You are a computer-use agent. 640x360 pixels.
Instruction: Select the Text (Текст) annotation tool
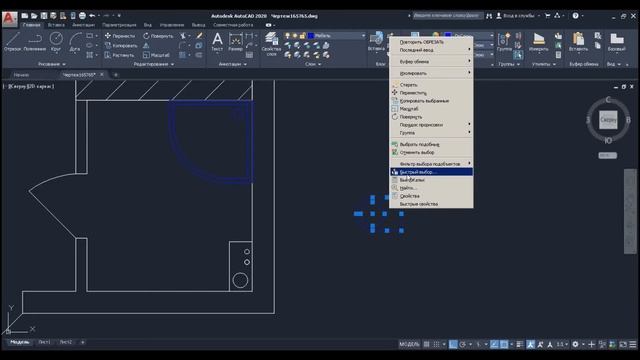pos(217,42)
